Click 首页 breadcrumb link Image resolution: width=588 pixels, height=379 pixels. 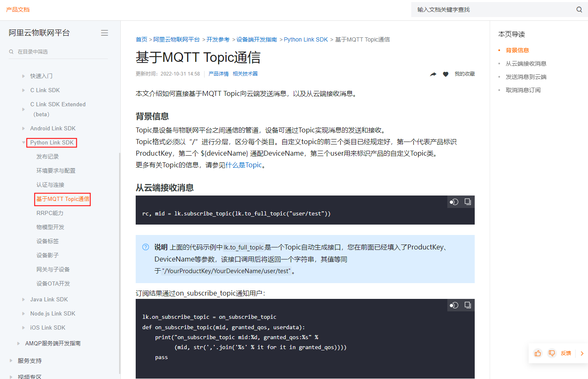(142, 39)
